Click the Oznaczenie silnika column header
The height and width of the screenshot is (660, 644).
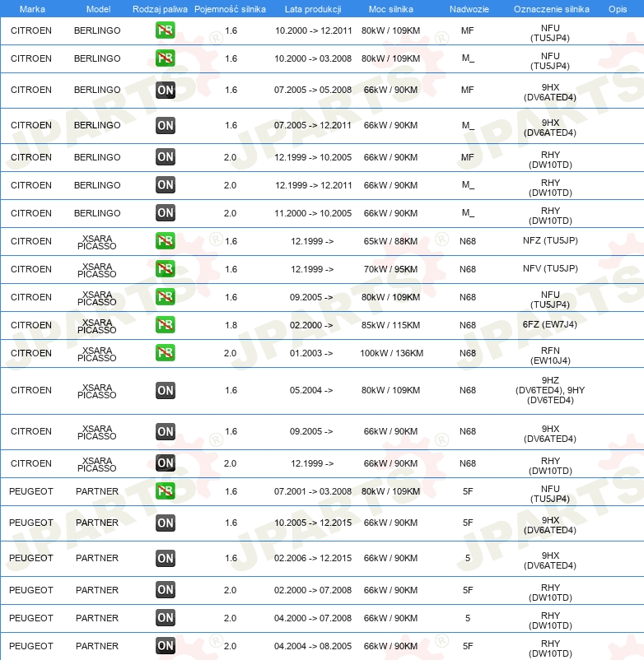pyautogui.click(x=551, y=9)
